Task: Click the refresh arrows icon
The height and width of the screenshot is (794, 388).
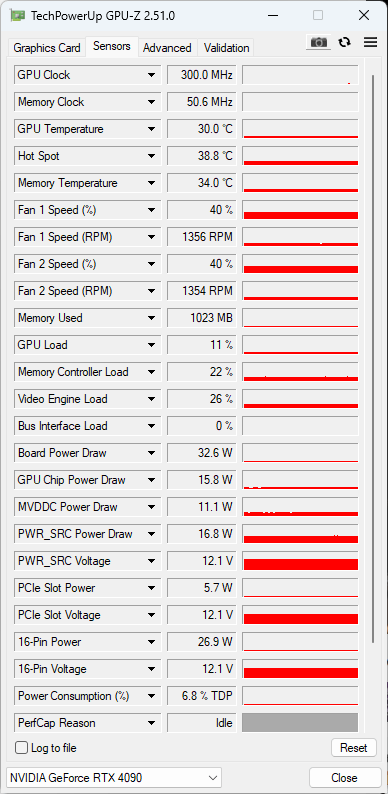Action: coord(345,42)
